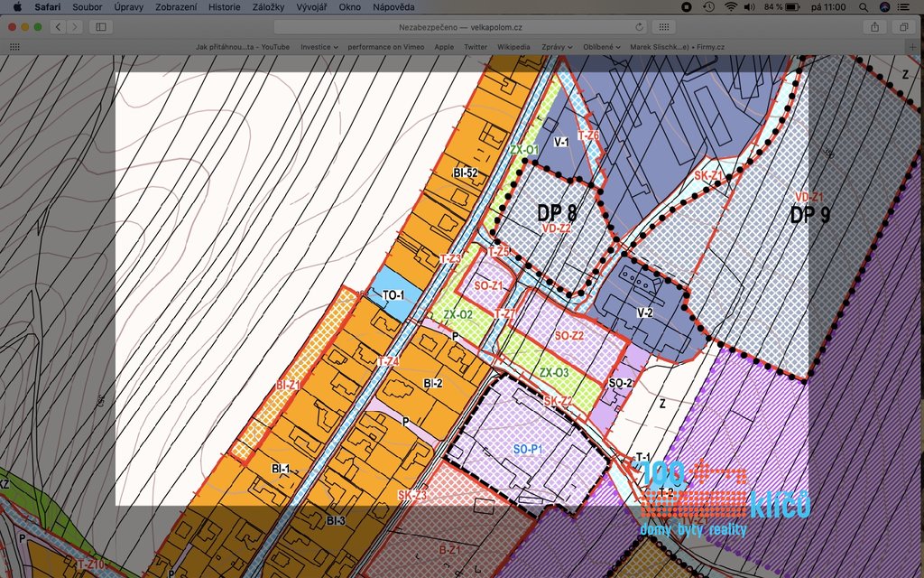The width and height of the screenshot is (924, 578).
Task: Open the Úpravy menu
Action: point(128,7)
